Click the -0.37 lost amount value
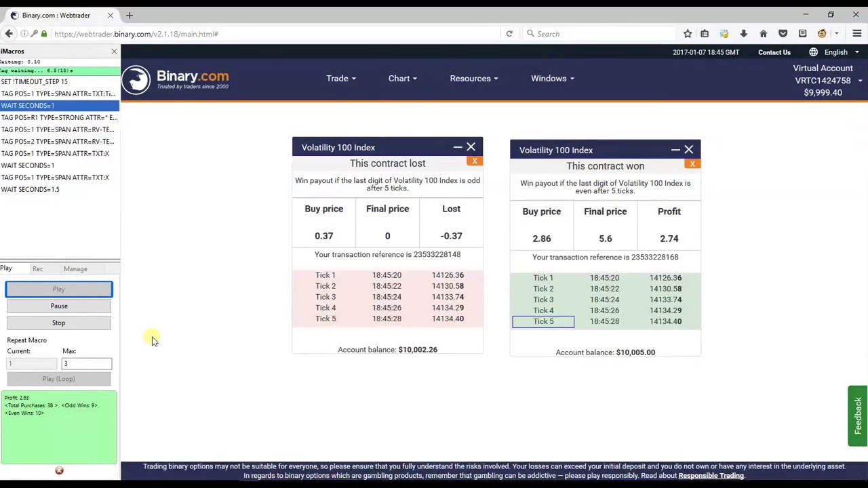This screenshot has height=488, width=868. [x=451, y=236]
